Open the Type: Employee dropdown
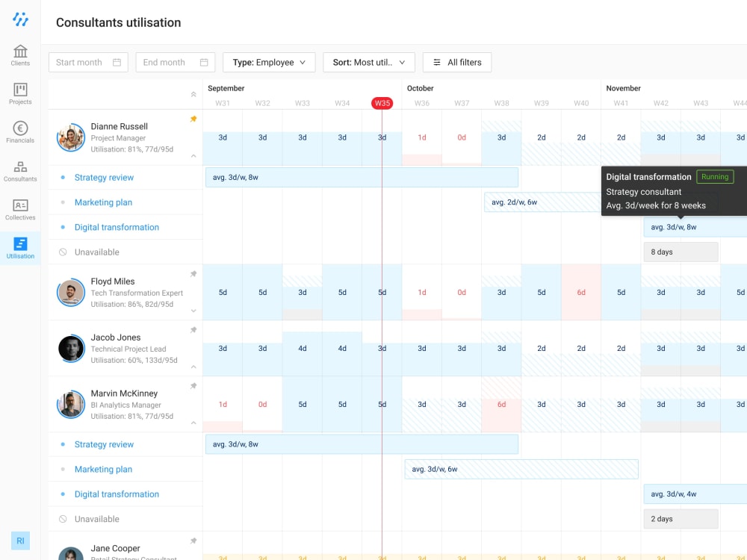The width and height of the screenshot is (747, 560). (x=269, y=63)
